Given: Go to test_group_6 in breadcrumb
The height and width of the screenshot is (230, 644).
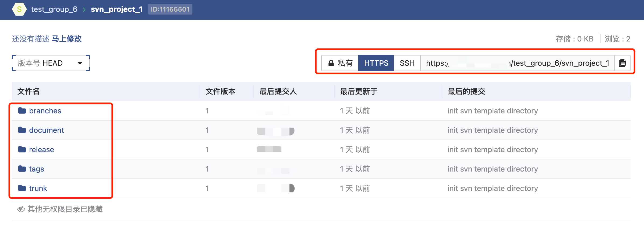Looking at the screenshot, I should 54,9.
